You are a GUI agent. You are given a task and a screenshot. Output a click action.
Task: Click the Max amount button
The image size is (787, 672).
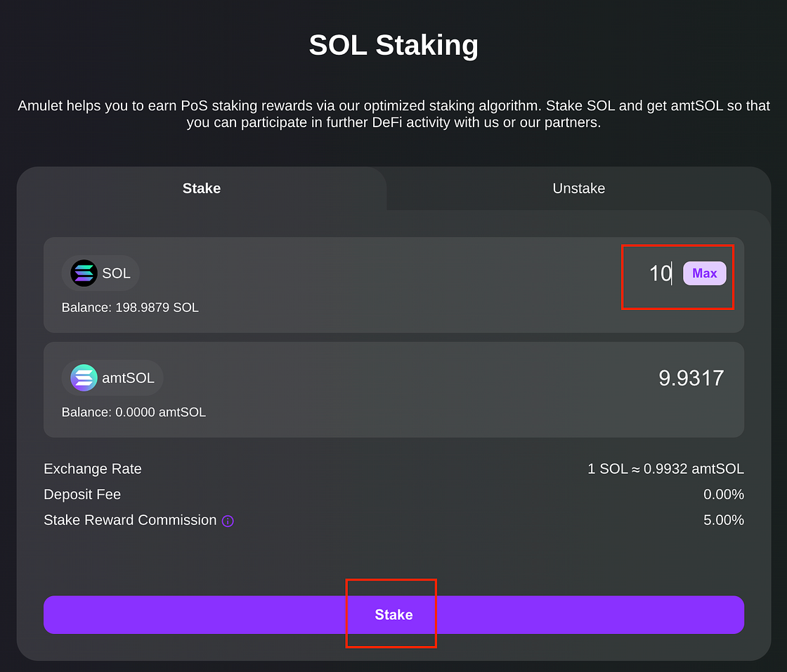tap(704, 273)
